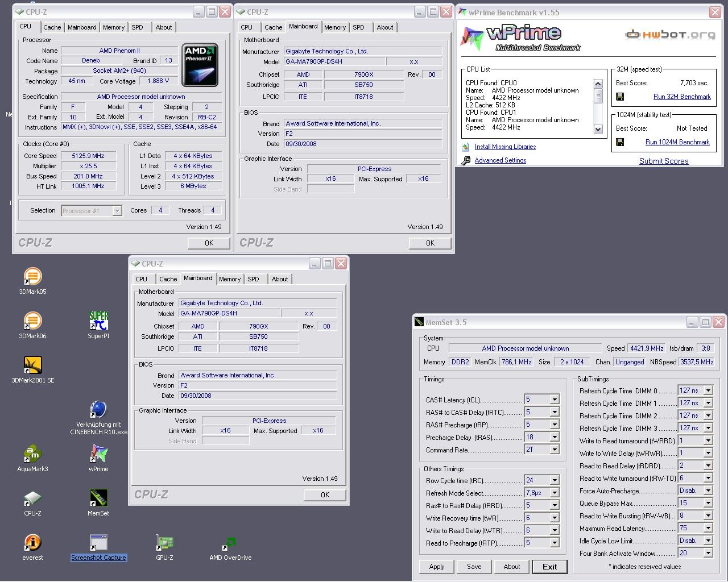Click the icon beside Install Missing Libraries
This screenshot has width=728, height=582.
(466, 147)
